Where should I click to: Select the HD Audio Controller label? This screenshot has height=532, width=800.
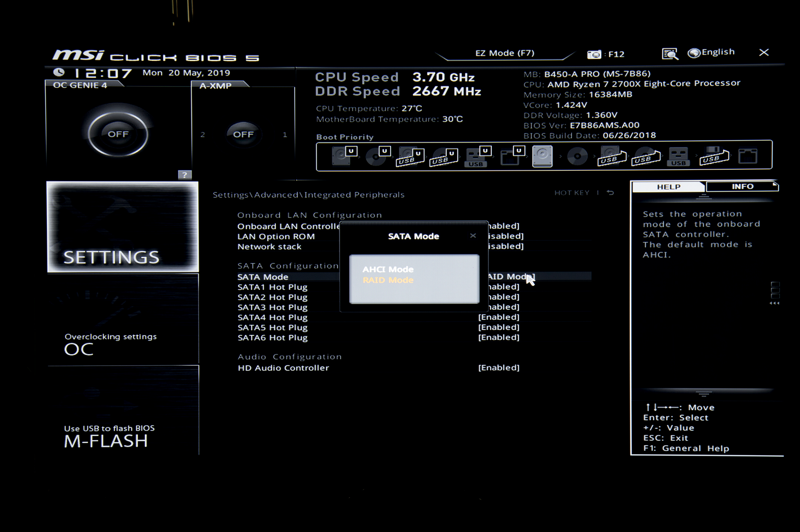tap(283, 368)
